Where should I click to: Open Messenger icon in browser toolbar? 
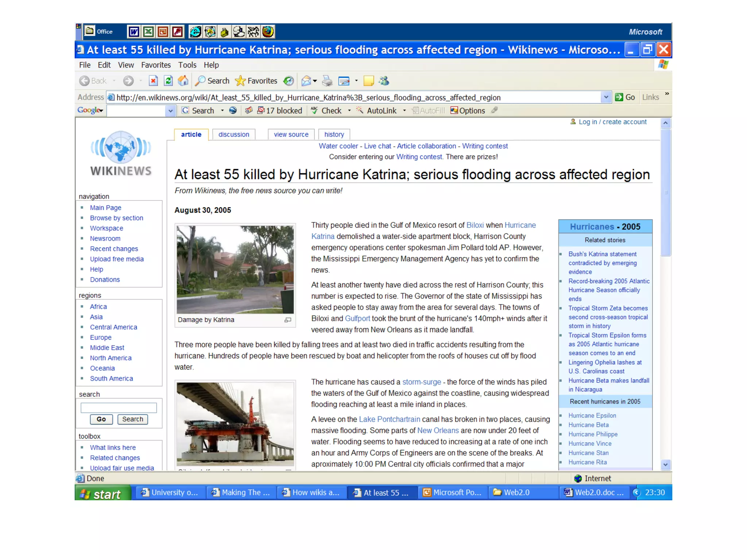click(384, 81)
